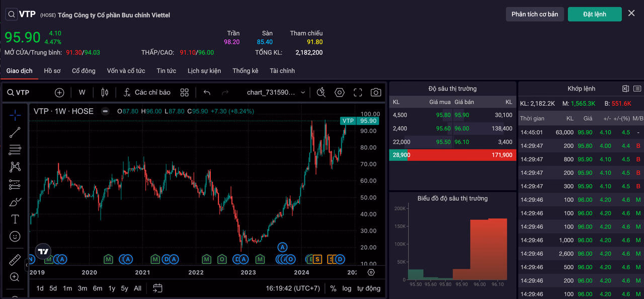This screenshot has height=299, width=644.
Task: Open candlestick chart type selector
Action: click(105, 93)
